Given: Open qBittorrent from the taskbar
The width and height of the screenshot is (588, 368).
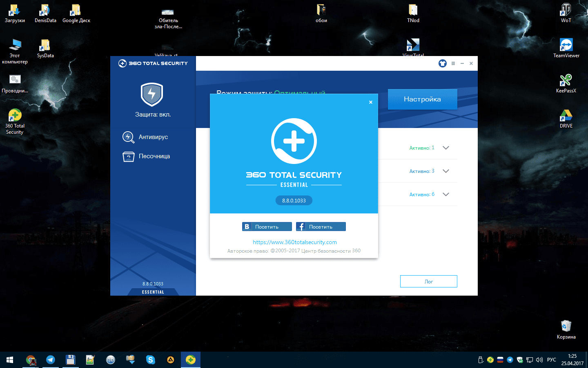Looking at the screenshot, I should click(111, 360).
